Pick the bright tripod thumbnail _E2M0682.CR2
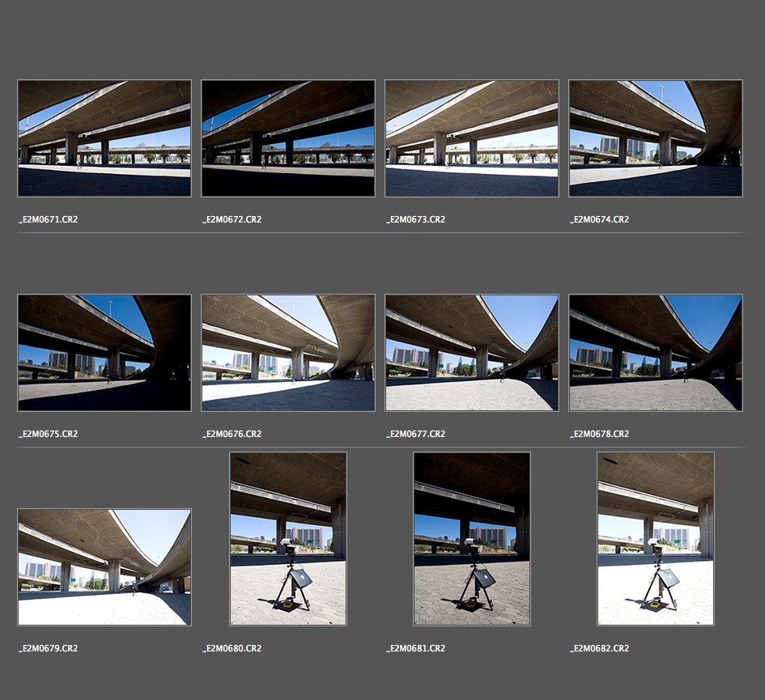Image resolution: width=765 pixels, height=700 pixels. 656,539
